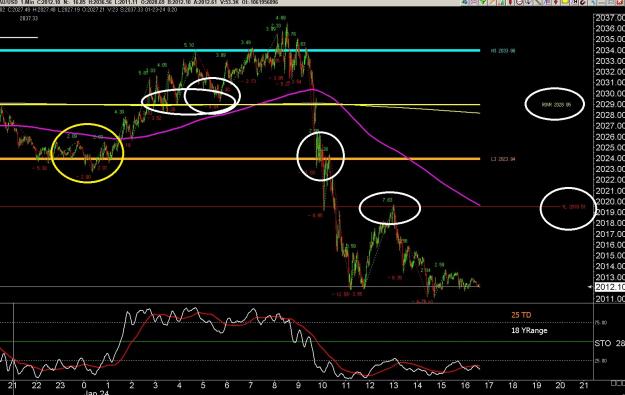Image resolution: width=625 pixels, height=395 pixels.
Task: Click the 4.80 swing label at top peak
Action: pyautogui.click(x=281, y=18)
